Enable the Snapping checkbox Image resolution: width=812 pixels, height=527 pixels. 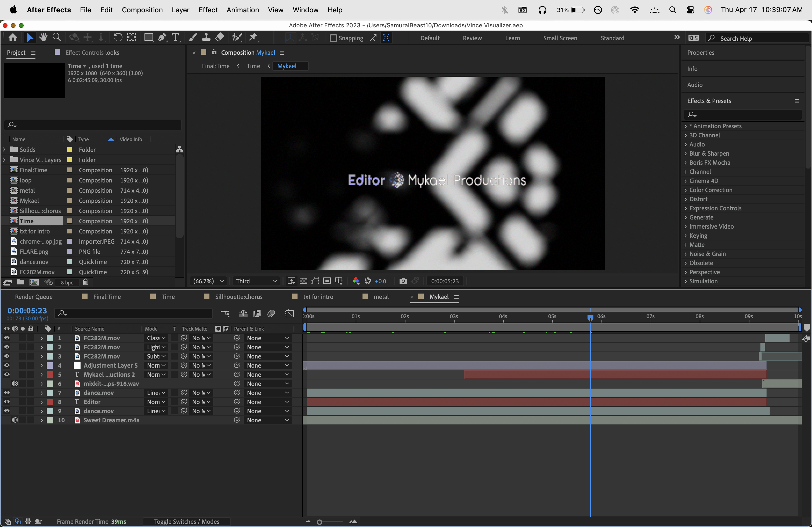(x=333, y=38)
